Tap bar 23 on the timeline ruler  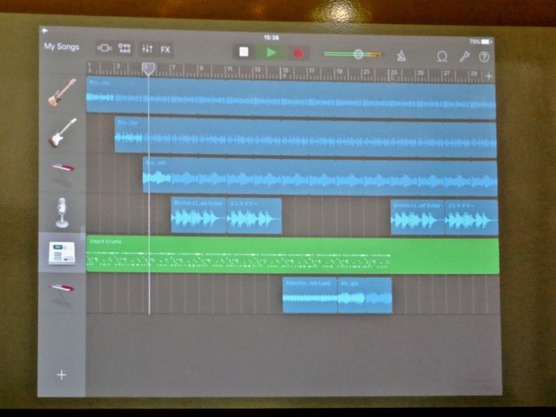[393, 74]
